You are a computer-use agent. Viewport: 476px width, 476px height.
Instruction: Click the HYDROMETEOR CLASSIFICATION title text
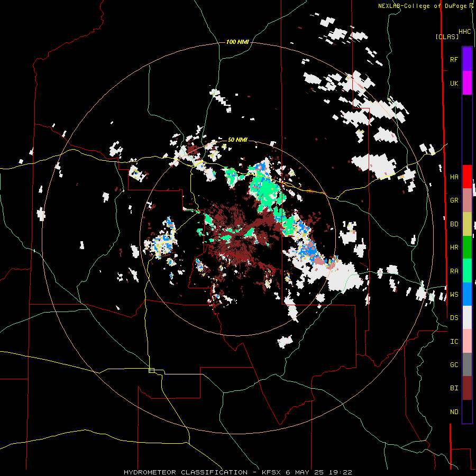186,472
